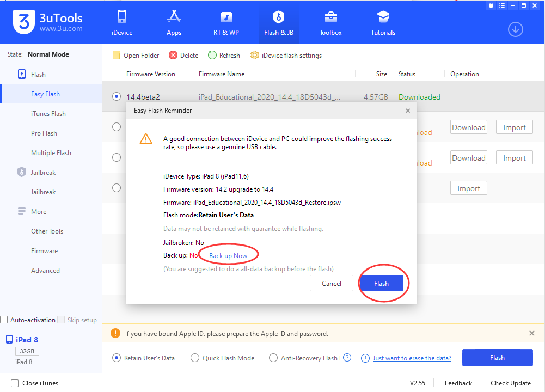The image size is (545, 392).
Task: Open the Toolbox tab
Action: tap(330, 23)
